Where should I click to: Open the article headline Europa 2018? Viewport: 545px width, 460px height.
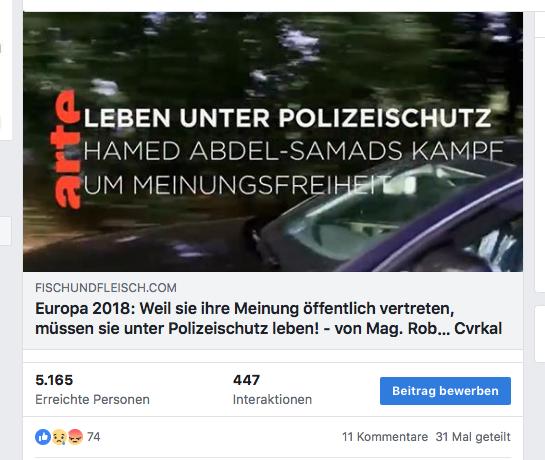(x=268, y=318)
